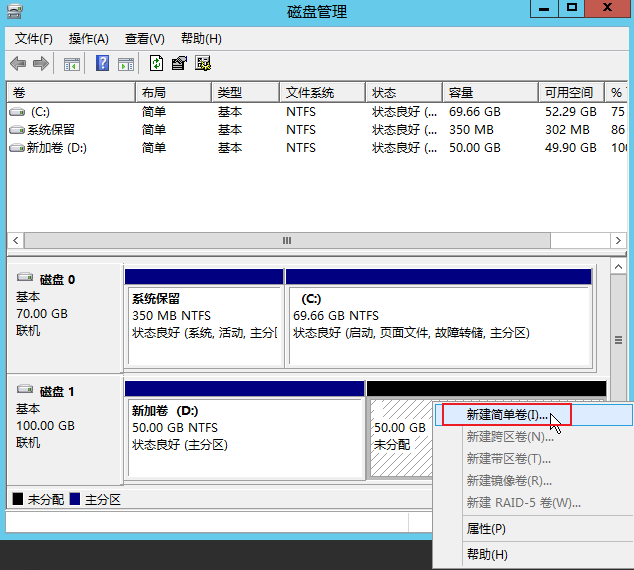Select 属性(P) in the context menu
Screen dimensions: 634x570
pyautogui.click(x=486, y=528)
